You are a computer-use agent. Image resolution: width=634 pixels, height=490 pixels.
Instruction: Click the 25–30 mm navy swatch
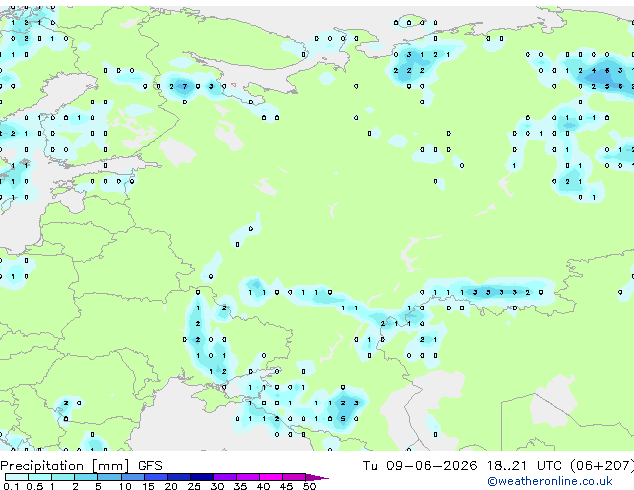click(x=201, y=477)
